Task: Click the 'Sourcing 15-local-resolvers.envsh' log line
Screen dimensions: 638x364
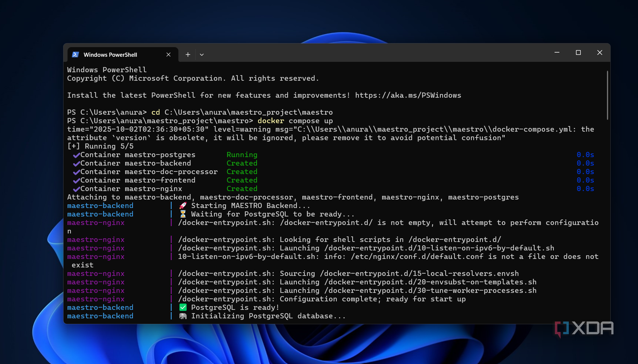Action: (348, 274)
